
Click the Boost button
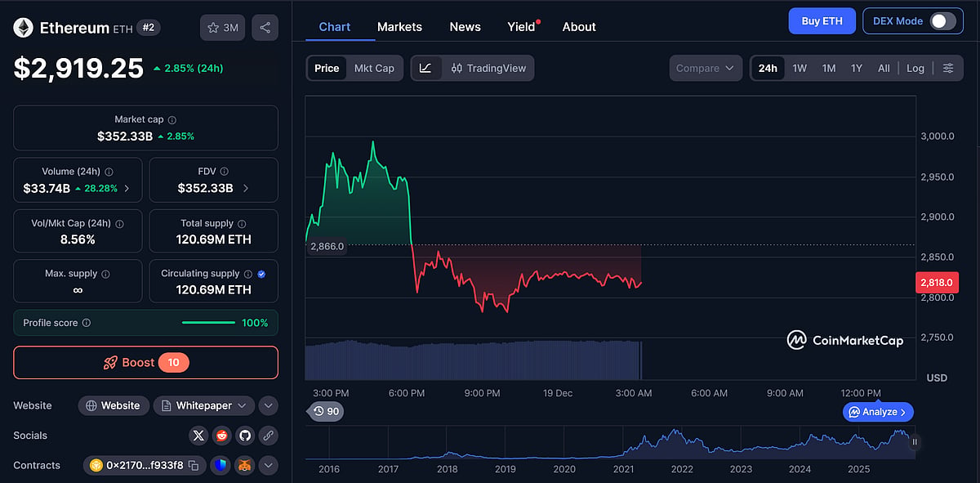click(x=145, y=362)
